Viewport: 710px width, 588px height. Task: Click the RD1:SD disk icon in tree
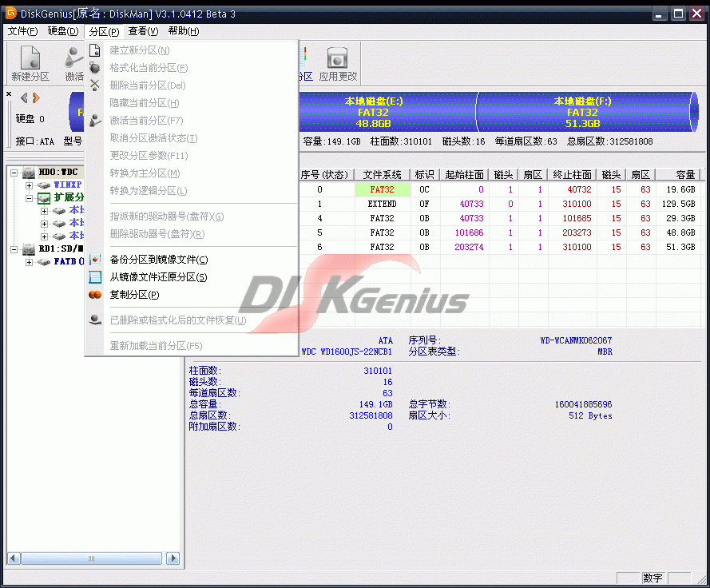(29, 249)
